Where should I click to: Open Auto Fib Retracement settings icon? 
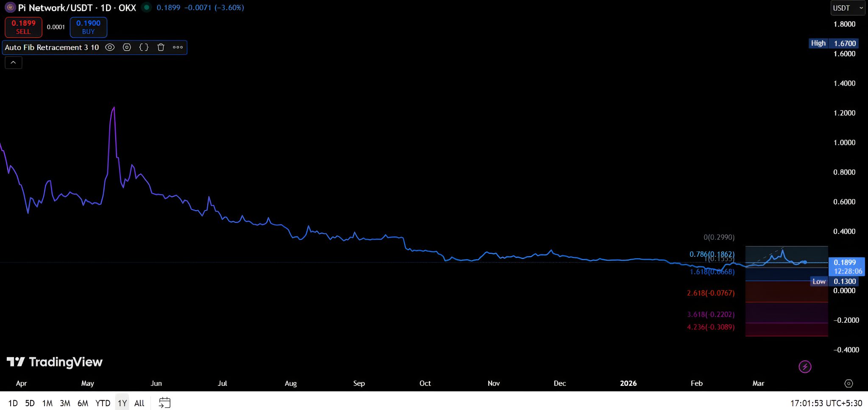[x=127, y=47]
